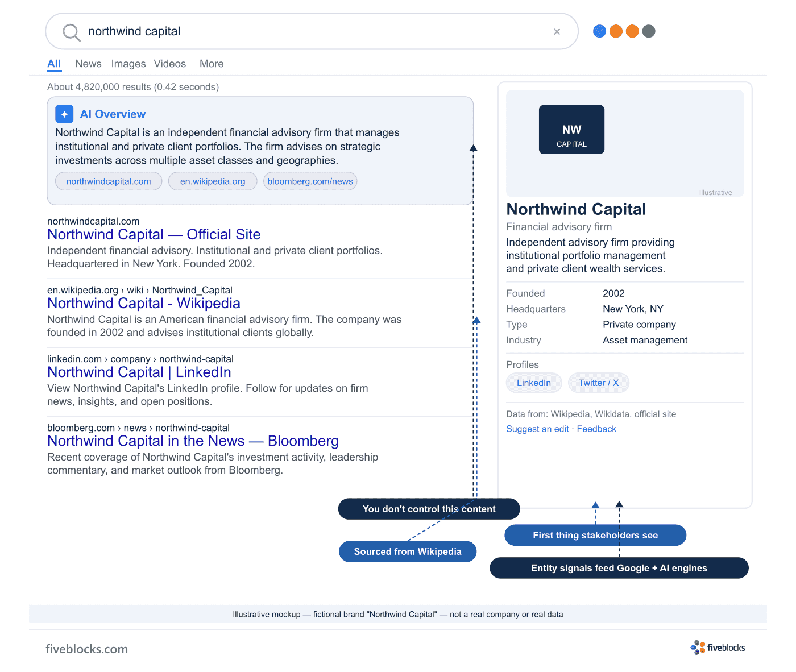Viewport: 796px width, 672px height.
Task: Click the northwindcapital.com URL above first result
Action: coord(93,221)
